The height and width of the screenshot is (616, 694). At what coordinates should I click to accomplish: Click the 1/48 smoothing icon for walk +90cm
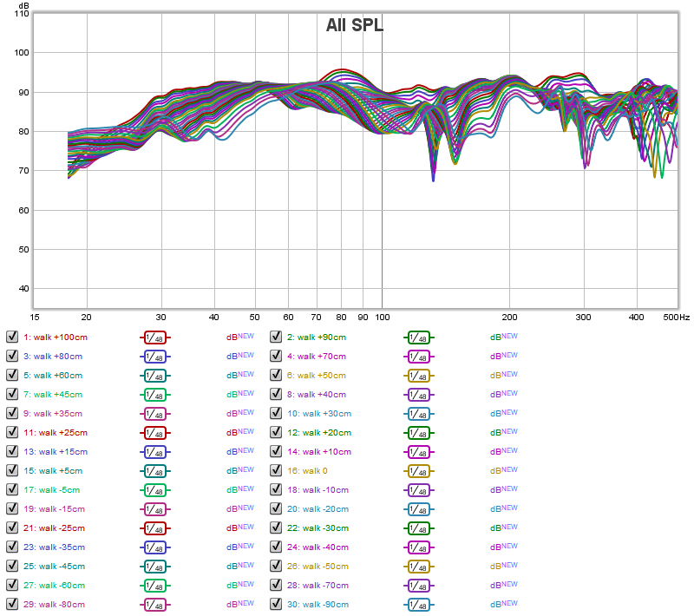click(418, 337)
